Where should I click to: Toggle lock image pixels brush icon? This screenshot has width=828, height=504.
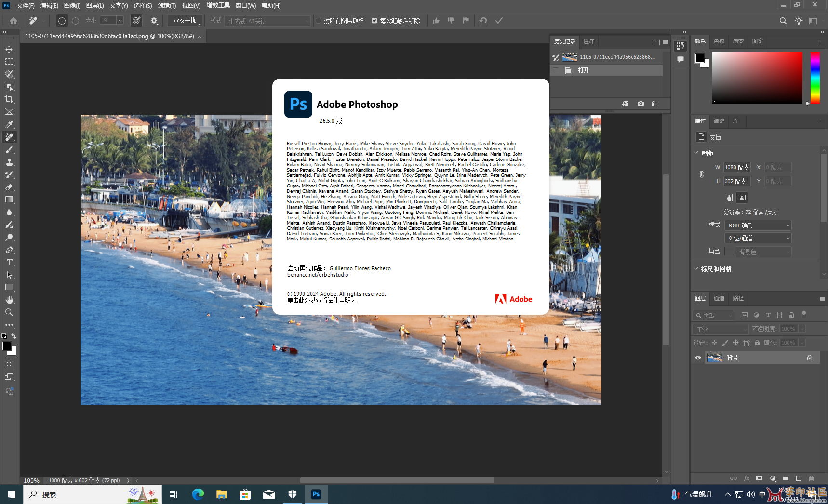pyautogui.click(x=725, y=343)
